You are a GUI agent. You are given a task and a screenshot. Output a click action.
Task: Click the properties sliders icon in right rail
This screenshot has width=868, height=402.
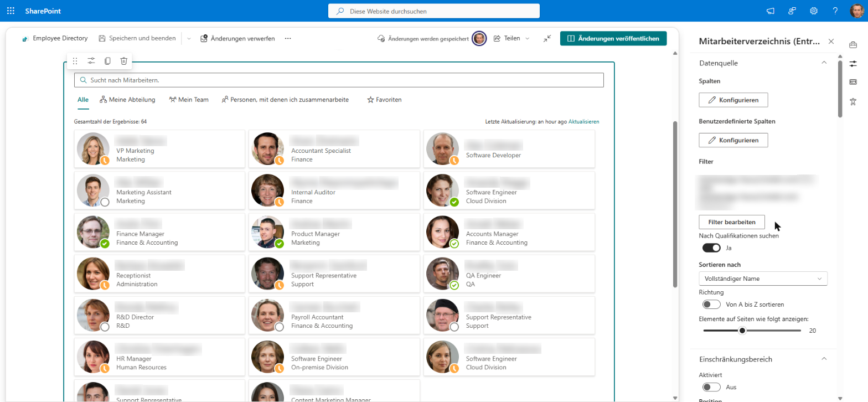(853, 63)
